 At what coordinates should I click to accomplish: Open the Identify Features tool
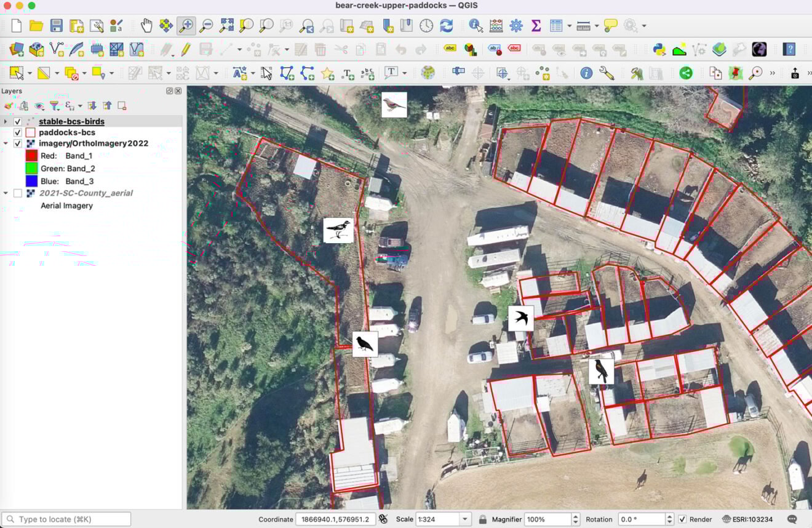(x=475, y=26)
